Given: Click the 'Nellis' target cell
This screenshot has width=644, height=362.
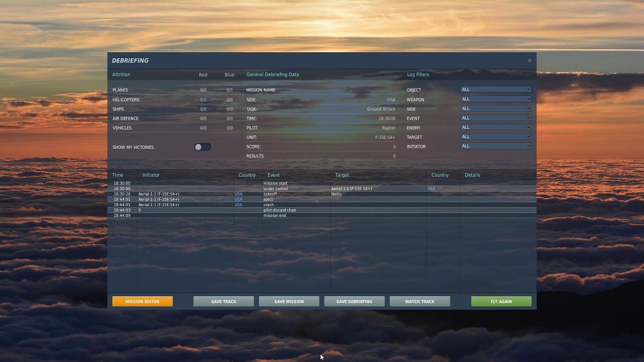Looking at the screenshot, I should [336, 194].
